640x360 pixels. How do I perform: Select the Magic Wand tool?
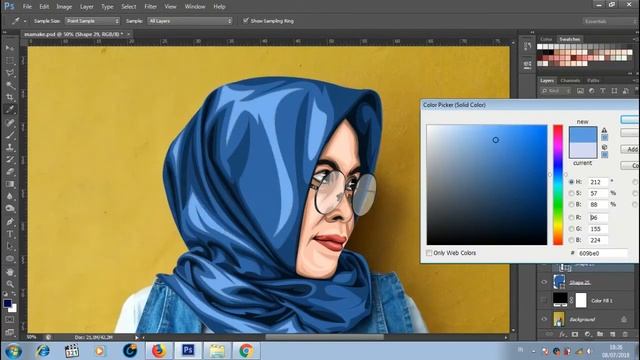pos(9,85)
